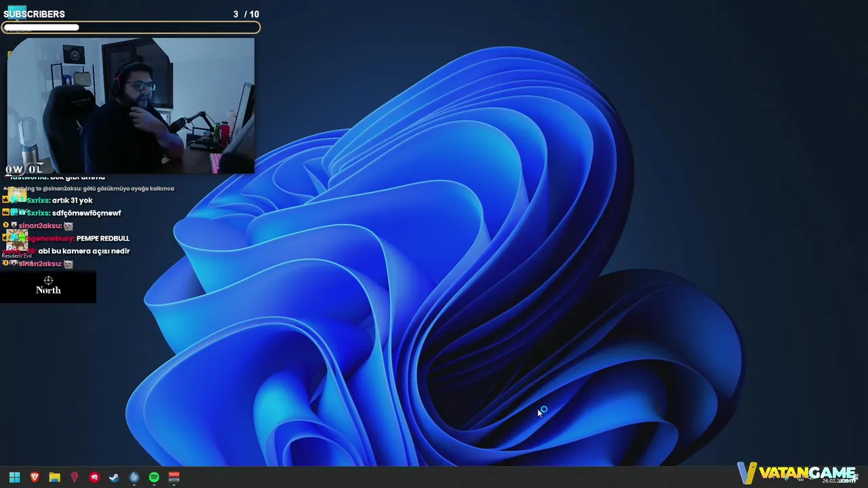Click the 3 / 10 subscriber count
The height and width of the screenshot is (488, 868).
(x=245, y=14)
